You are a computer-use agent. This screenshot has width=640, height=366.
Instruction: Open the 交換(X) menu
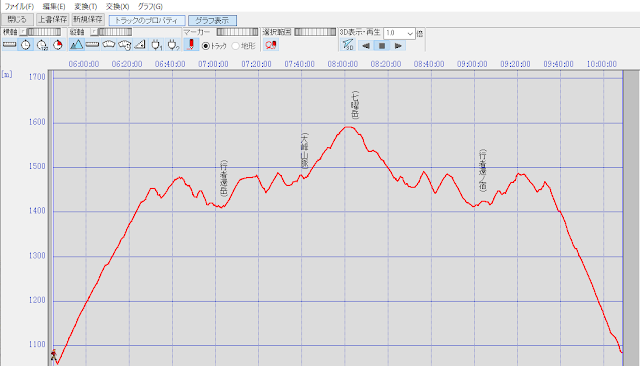coord(118,7)
